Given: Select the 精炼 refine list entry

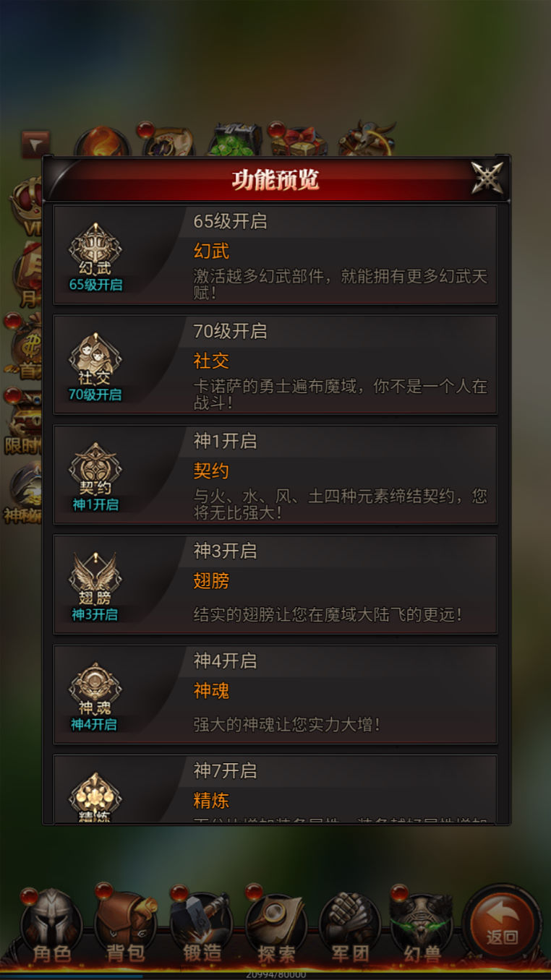Looking at the screenshot, I should coord(275,789).
